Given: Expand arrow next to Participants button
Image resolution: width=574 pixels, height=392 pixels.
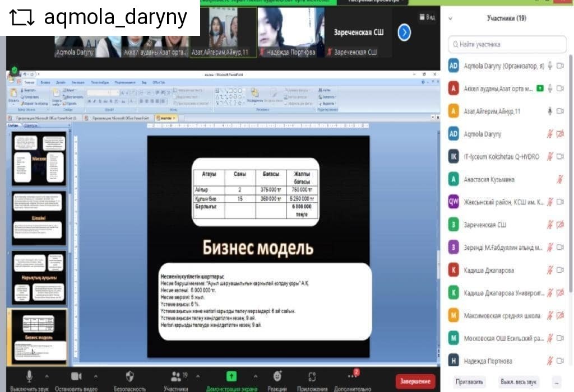Looking at the screenshot, I should click(x=198, y=376).
